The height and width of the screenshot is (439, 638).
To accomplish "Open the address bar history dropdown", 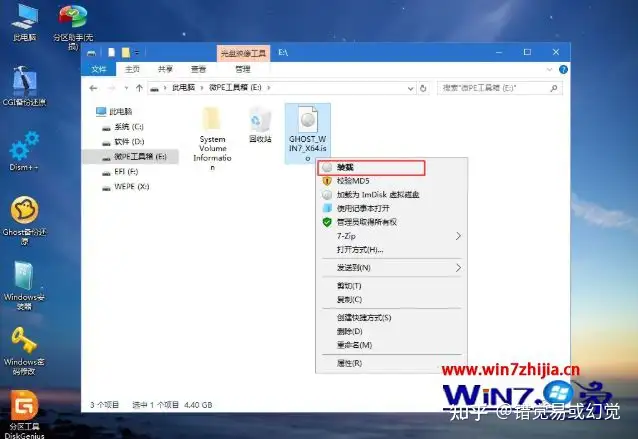I will [410, 88].
